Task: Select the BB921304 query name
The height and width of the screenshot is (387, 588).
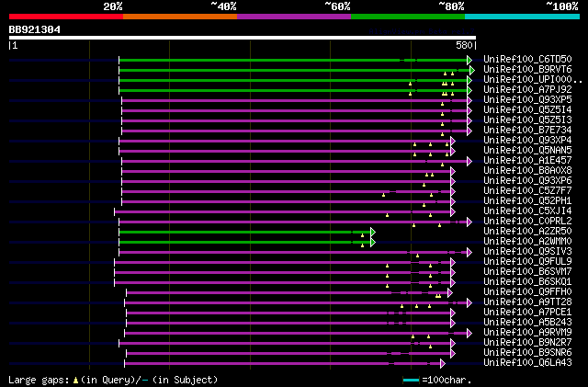Action: point(35,29)
